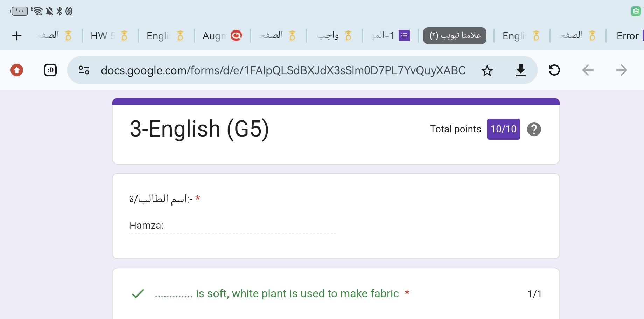
Task: Click the download icon in address bar
Action: [x=520, y=70]
